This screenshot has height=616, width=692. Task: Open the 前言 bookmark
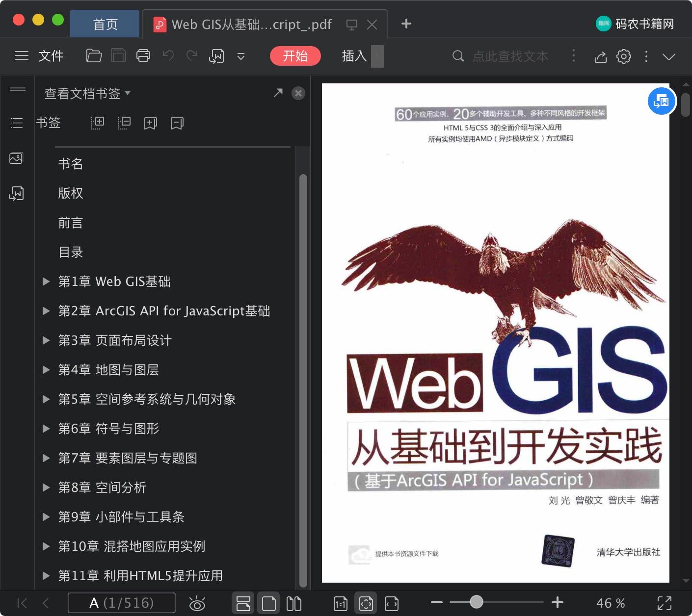click(71, 223)
